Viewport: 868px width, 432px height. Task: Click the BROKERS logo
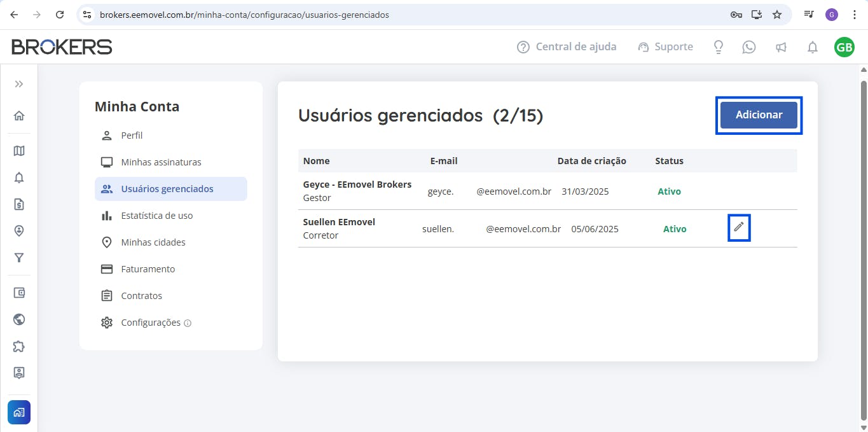[62, 46]
